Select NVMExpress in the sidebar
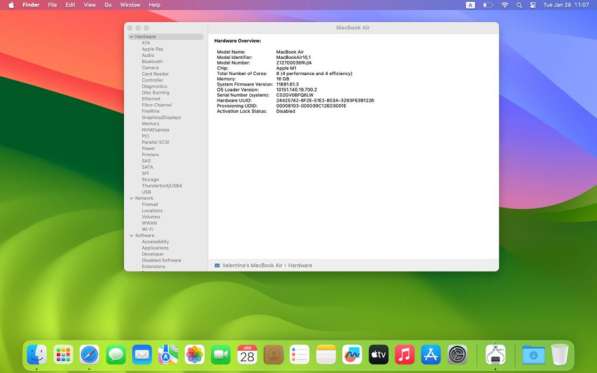Viewport: 597px width, 373px height. (x=155, y=130)
